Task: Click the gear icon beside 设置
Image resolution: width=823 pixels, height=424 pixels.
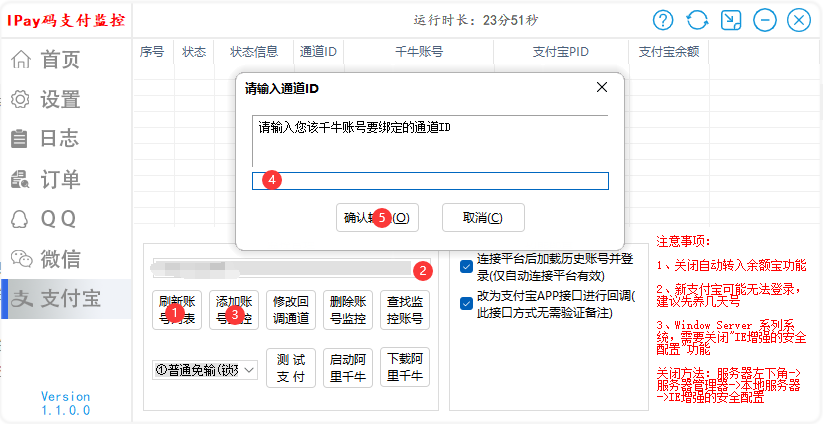Action: pyautogui.click(x=20, y=99)
